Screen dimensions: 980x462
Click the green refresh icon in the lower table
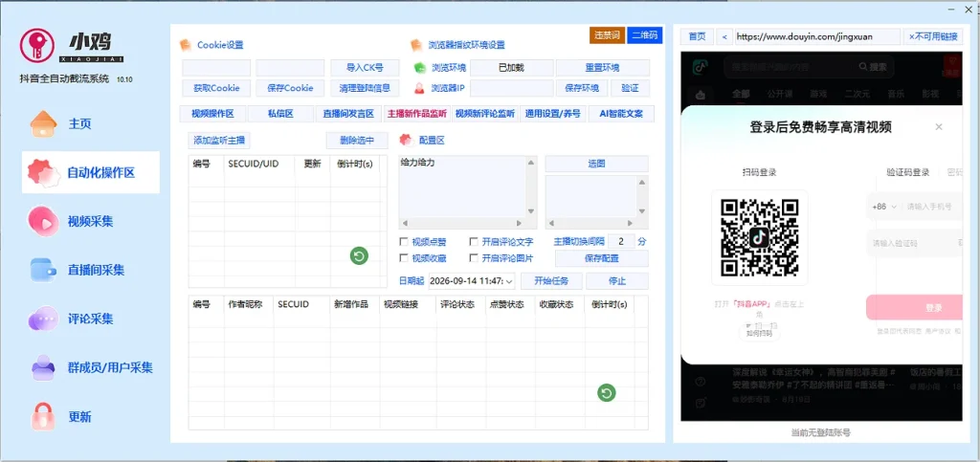[606, 392]
